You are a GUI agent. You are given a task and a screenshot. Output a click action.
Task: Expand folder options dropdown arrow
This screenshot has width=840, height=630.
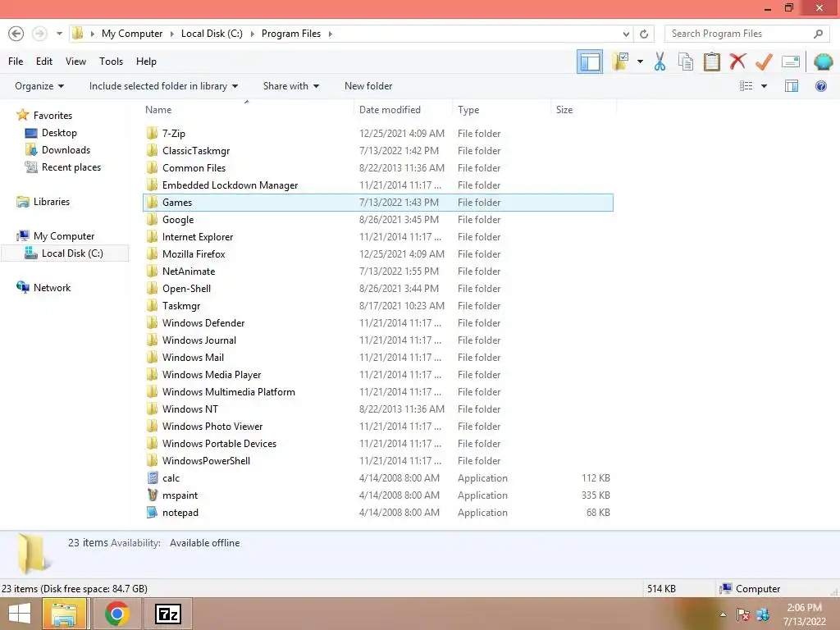[640, 62]
